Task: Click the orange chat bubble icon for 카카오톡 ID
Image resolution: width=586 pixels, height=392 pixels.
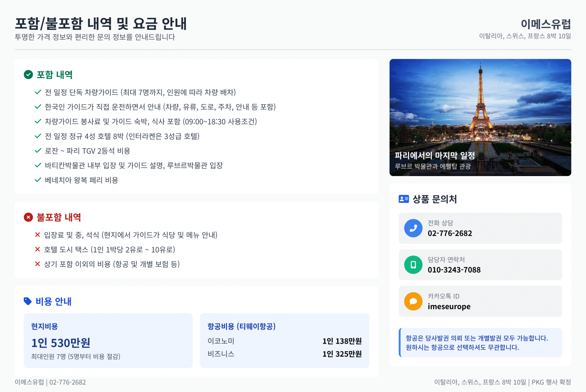Action: 413,301
